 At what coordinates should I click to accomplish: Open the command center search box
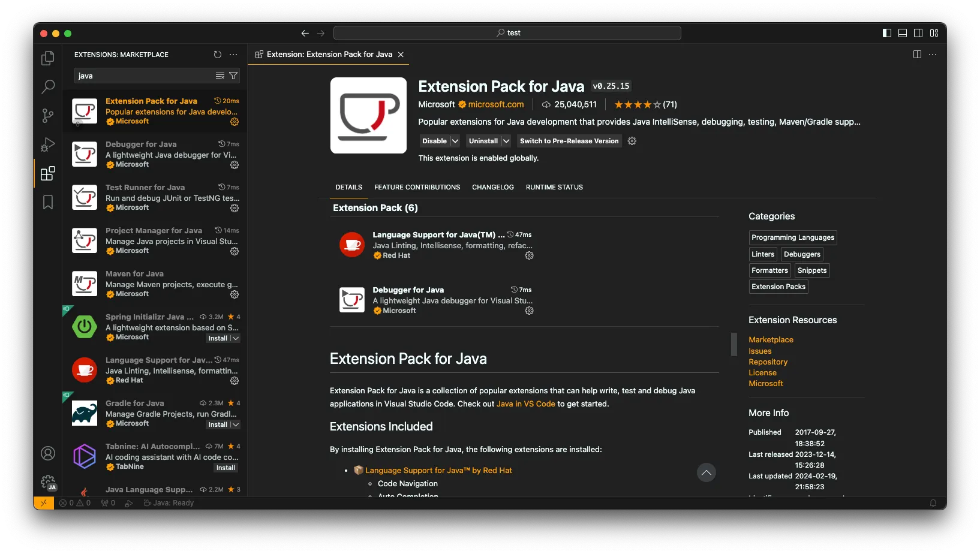click(507, 33)
